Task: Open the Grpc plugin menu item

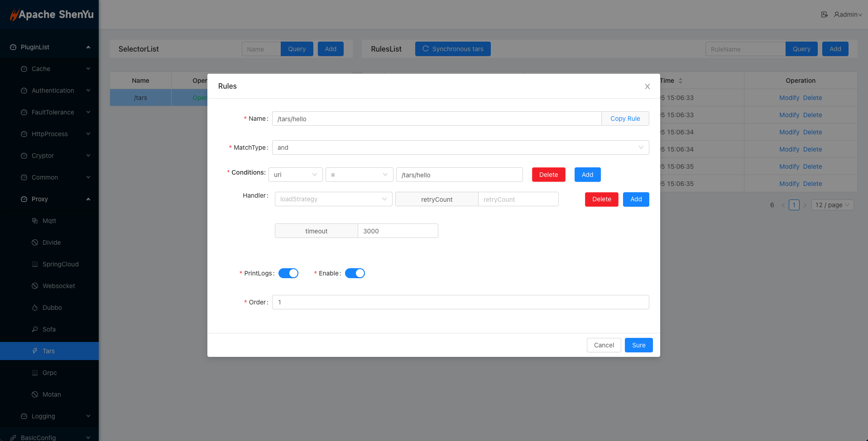Action: 50,373
